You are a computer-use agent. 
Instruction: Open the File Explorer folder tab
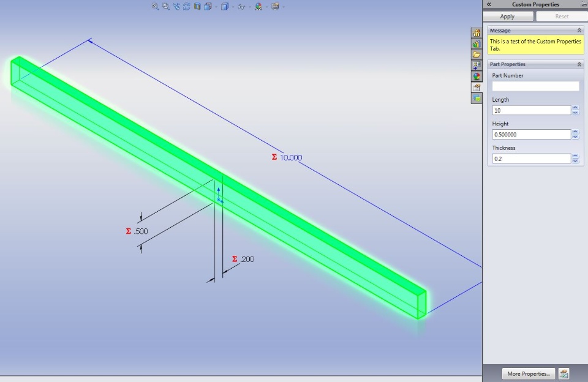tap(477, 54)
